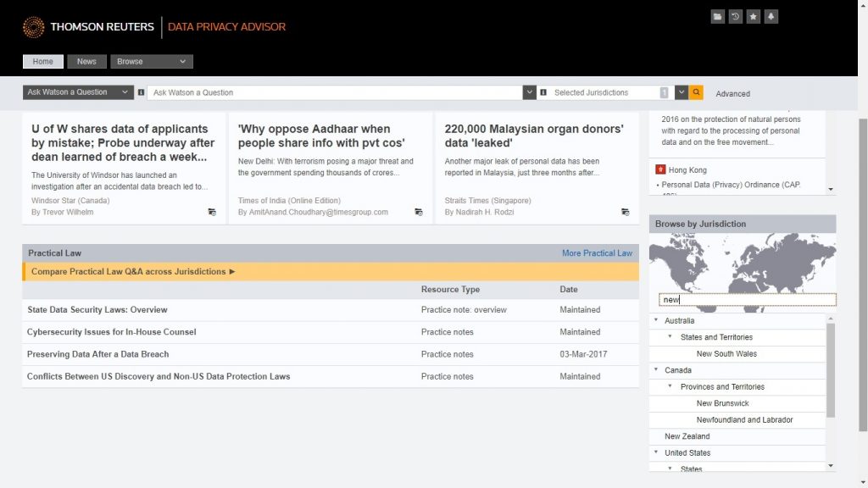
Task: Select New Zealand jurisdiction
Action: coord(687,436)
